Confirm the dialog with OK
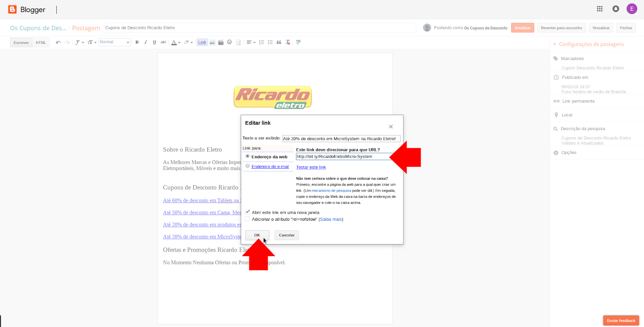This screenshot has width=644, height=327. 257,235
